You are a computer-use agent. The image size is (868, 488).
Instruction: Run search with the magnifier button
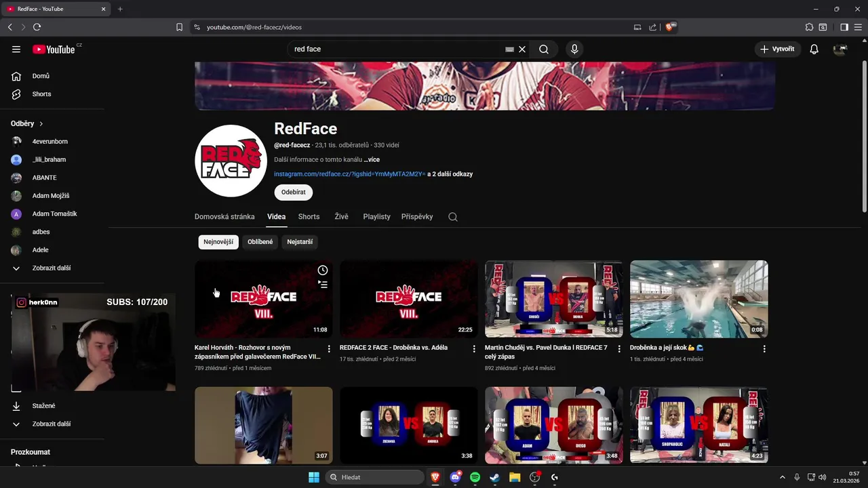click(x=544, y=49)
